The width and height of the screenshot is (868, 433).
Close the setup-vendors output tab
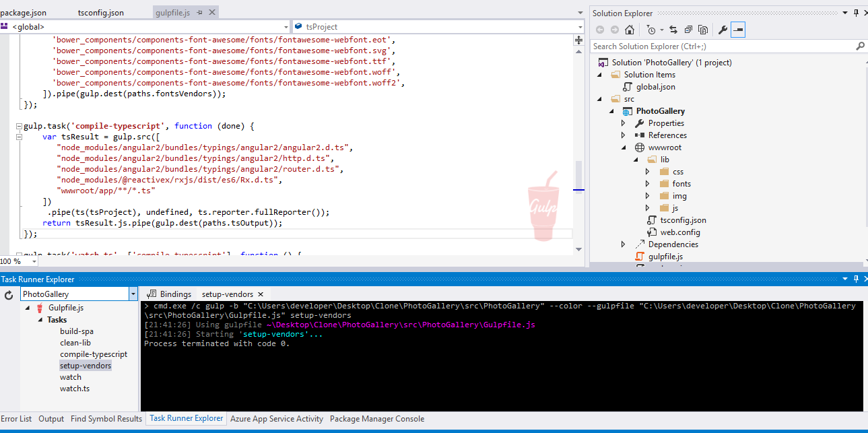click(x=261, y=294)
